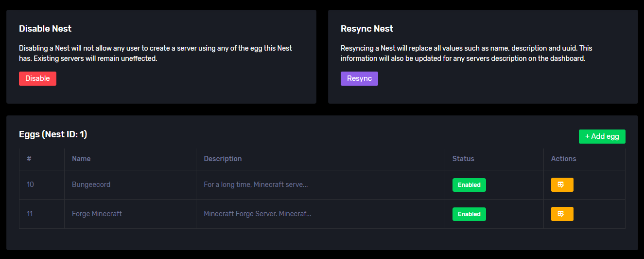Viewport: 644px width, 259px height.
Task: Click the truncated Forge Minecraft description text
Action: tap(257, 214)
